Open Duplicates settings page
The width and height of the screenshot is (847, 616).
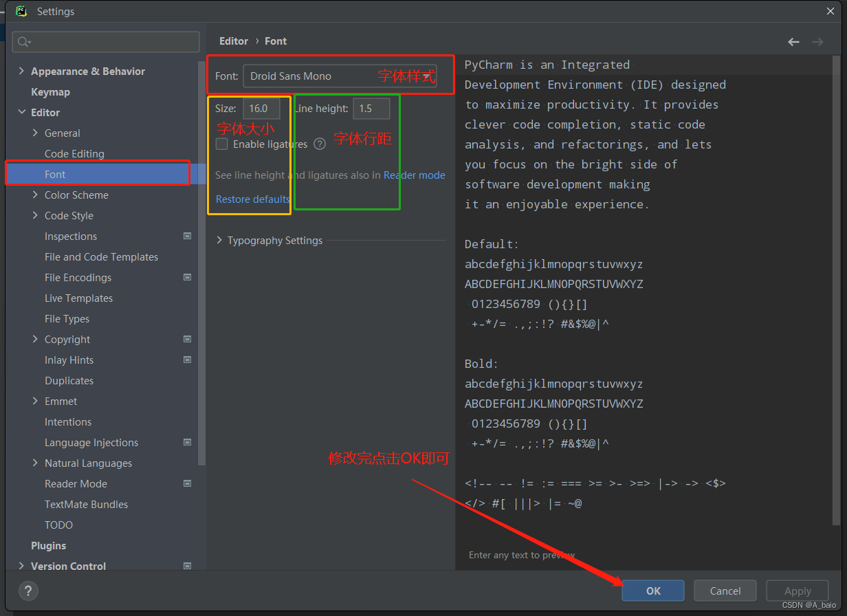(69, 380)
